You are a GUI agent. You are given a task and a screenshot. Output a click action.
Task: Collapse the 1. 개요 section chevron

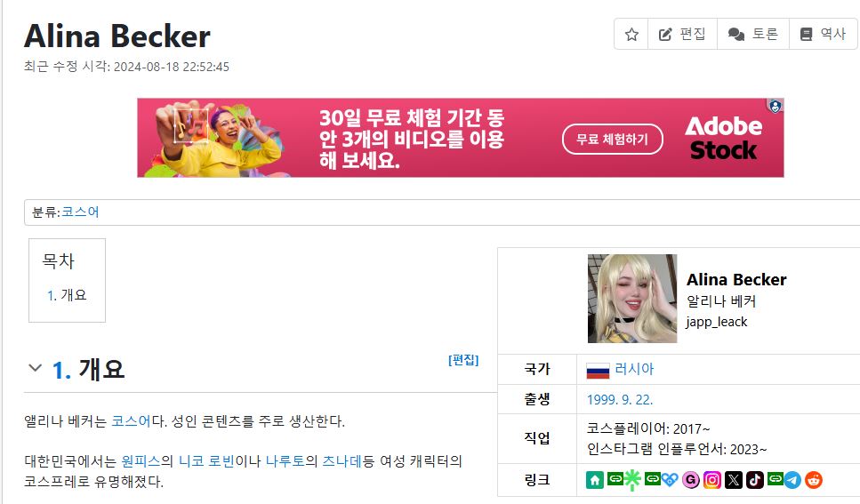point(35,368)
